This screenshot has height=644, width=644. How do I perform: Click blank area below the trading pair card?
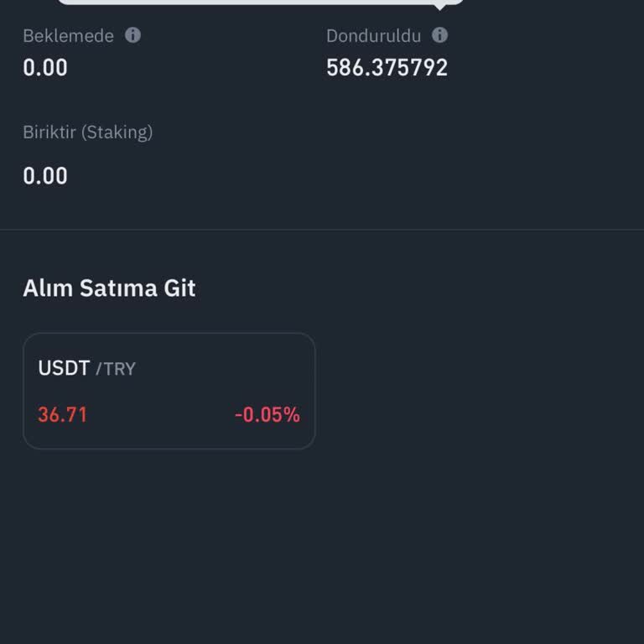click(322, 545)
